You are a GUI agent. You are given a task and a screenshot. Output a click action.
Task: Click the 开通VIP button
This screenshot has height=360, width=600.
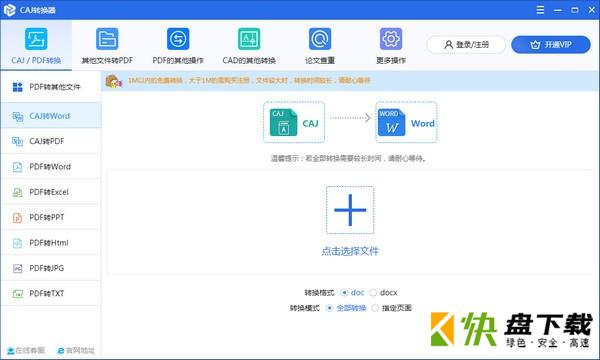pos(551,45)
